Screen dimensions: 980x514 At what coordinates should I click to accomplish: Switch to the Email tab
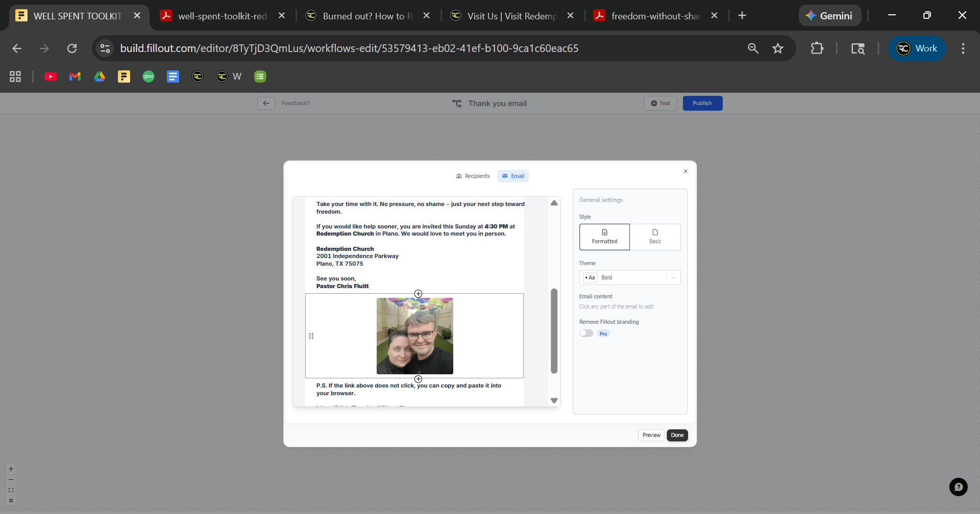point(513,176)
